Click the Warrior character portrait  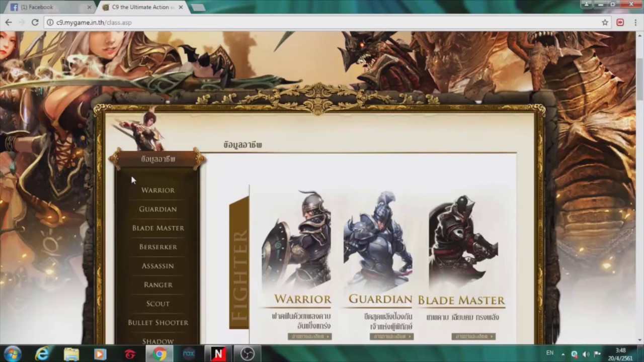pyautogui.click(x=297, y=239)
